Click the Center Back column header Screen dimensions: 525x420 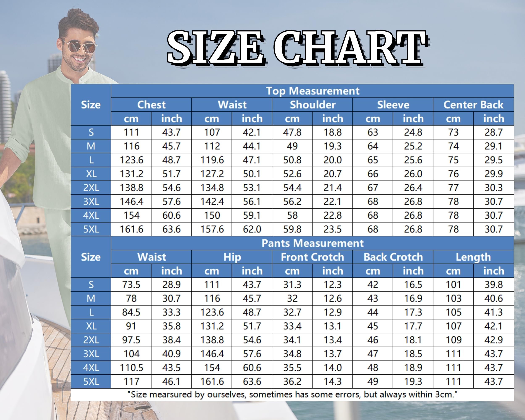pos(473,105)
